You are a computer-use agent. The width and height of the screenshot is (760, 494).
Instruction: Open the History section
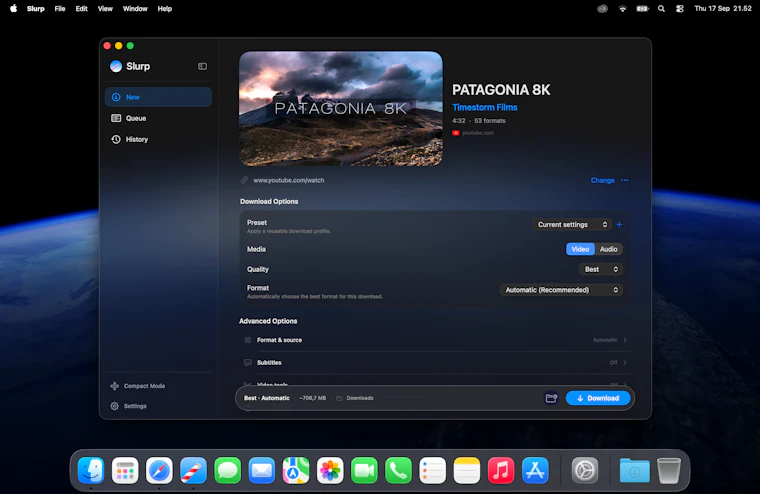(158, 140)
